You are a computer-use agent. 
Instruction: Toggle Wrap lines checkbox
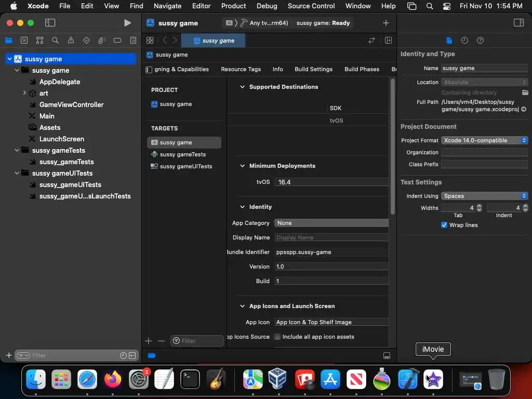click(444, 225)
